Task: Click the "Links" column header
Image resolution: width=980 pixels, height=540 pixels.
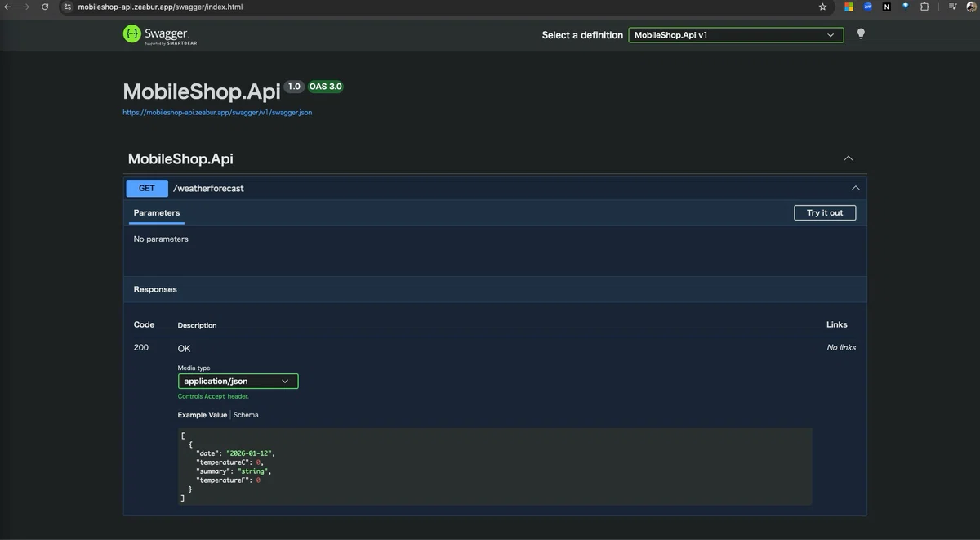Action: [x=837, y=324]
